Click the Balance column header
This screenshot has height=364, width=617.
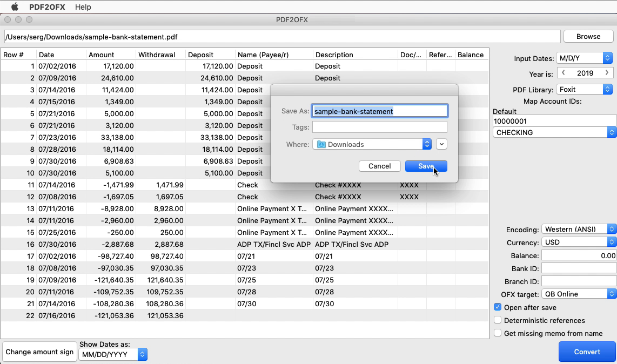tap(472, 55)
